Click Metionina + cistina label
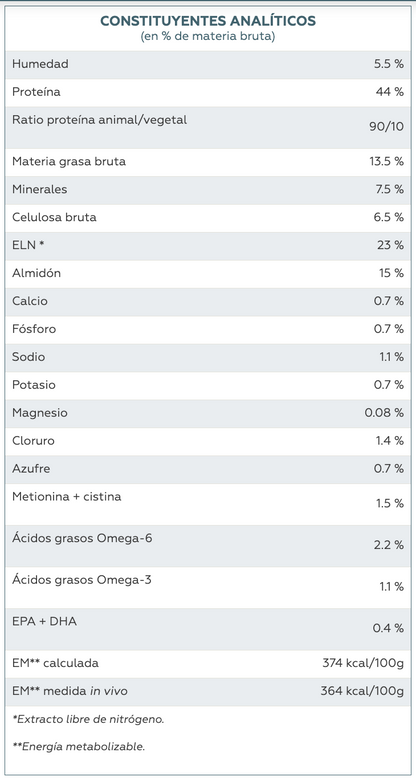The width and height of the screenshot is (416, 781). coord(67,497)
